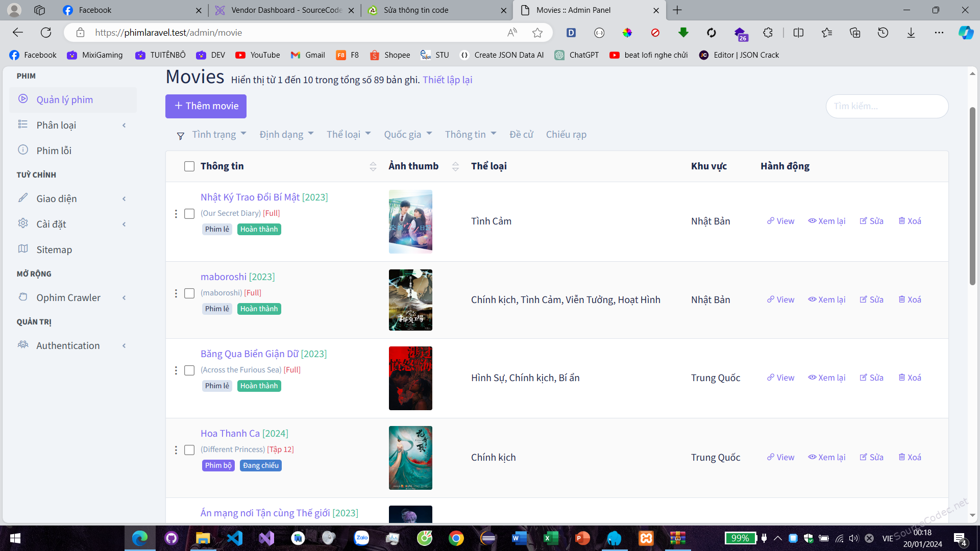Click the Phim lỗi info icon
980x551 pixels.
pyautogui.click(x=23, y=150)
